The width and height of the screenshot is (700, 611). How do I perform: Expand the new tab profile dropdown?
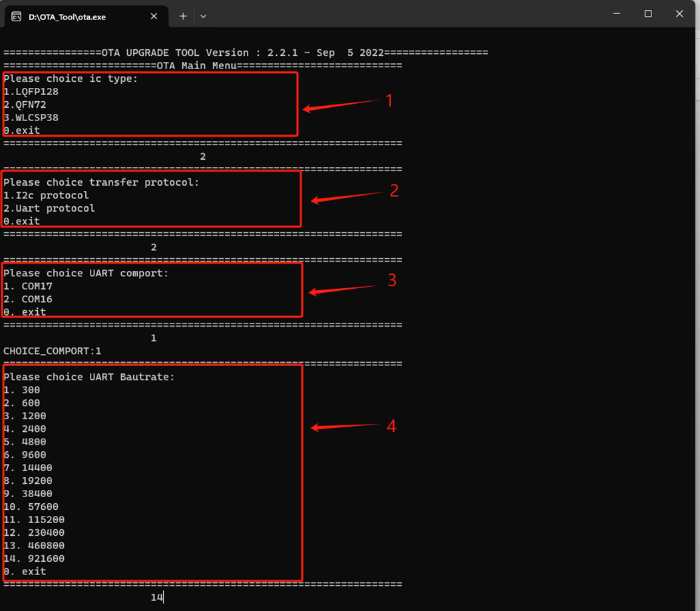203,17
